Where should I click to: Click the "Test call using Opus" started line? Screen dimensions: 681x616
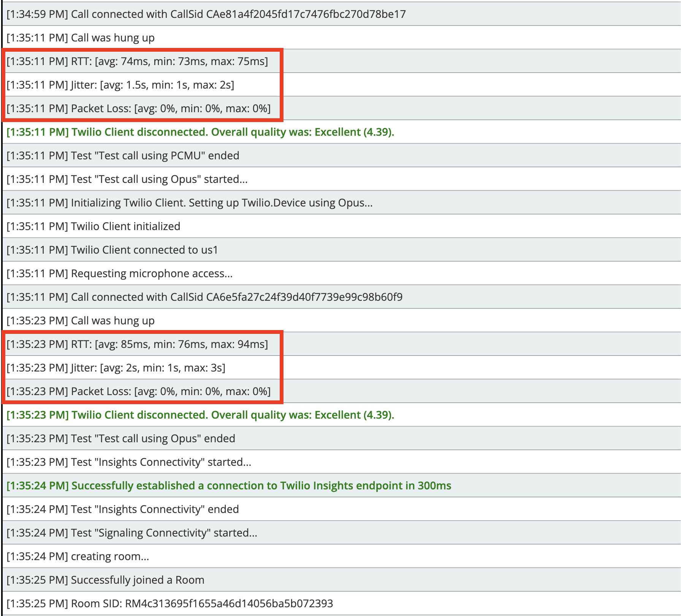click(127, 179)
